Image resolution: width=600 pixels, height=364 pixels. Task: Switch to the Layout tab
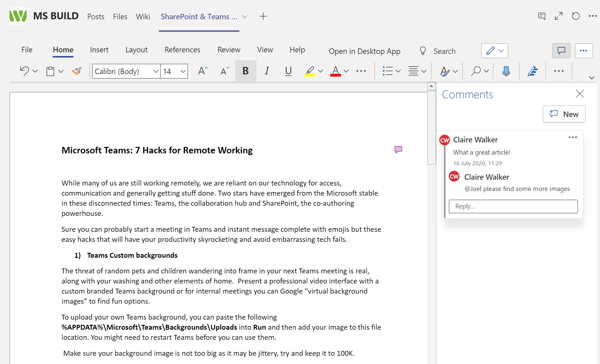[x=137, y=50]
